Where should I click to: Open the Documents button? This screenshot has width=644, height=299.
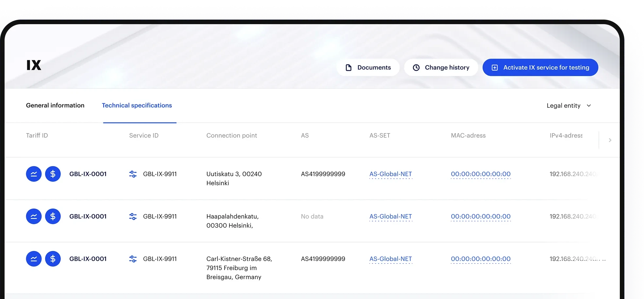tap(368, 68)
